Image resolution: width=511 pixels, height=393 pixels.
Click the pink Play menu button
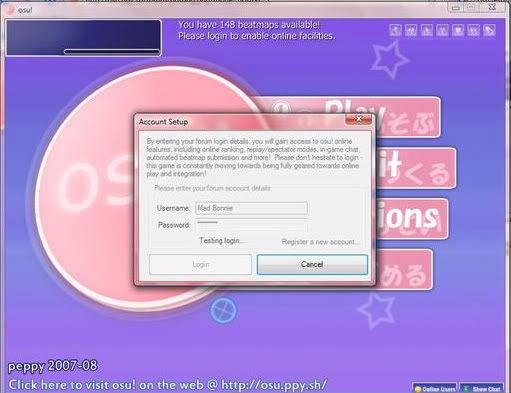point(407,117)
